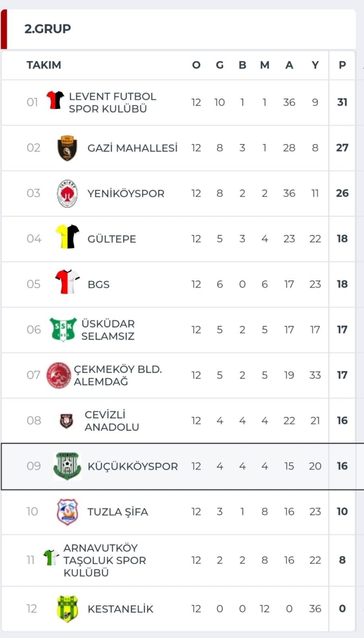Viewport: 364px width, 638px height.
Task: Select Küçükköyspor green striped crest
Action: pos(67,466)
